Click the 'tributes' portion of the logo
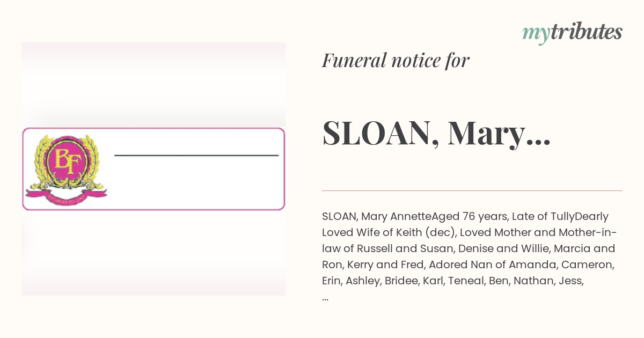The image size is (644, 338). coord(586,32)
